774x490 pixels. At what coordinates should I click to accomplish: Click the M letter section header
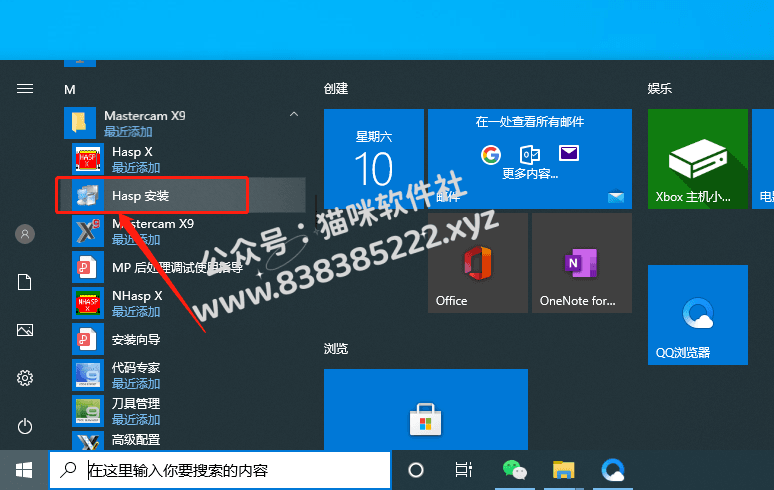click(x=70, y=89)
